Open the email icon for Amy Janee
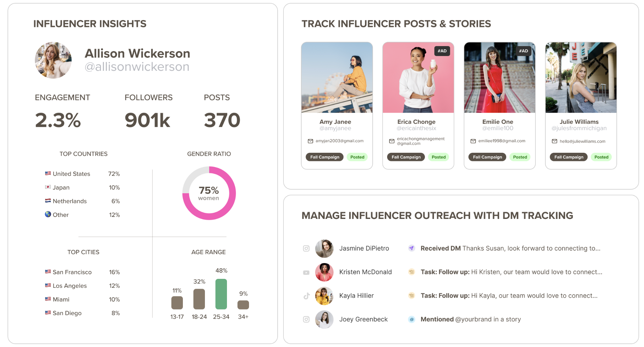The width and height of the screenshot is (644, 347). [x=310, y=141]
